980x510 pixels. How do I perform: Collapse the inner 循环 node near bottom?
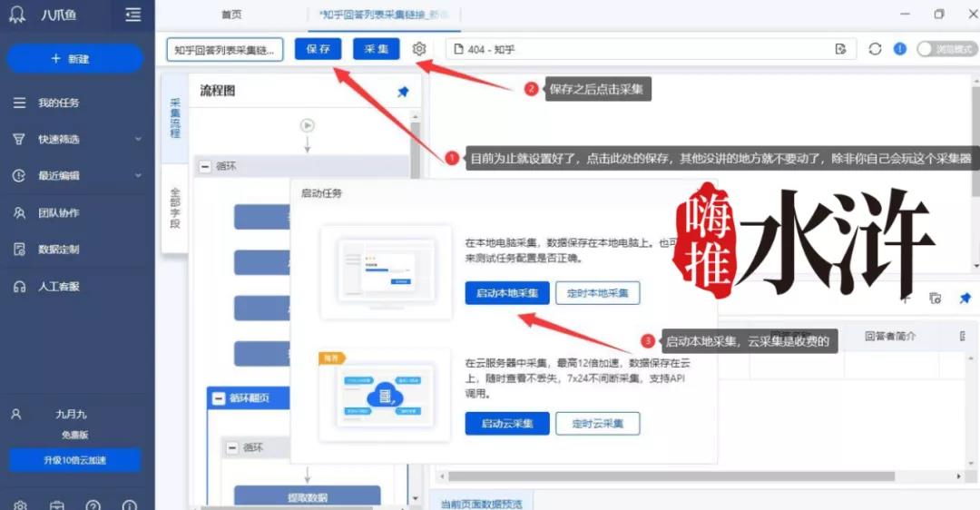pyautogui.click(x=232, y=447)
